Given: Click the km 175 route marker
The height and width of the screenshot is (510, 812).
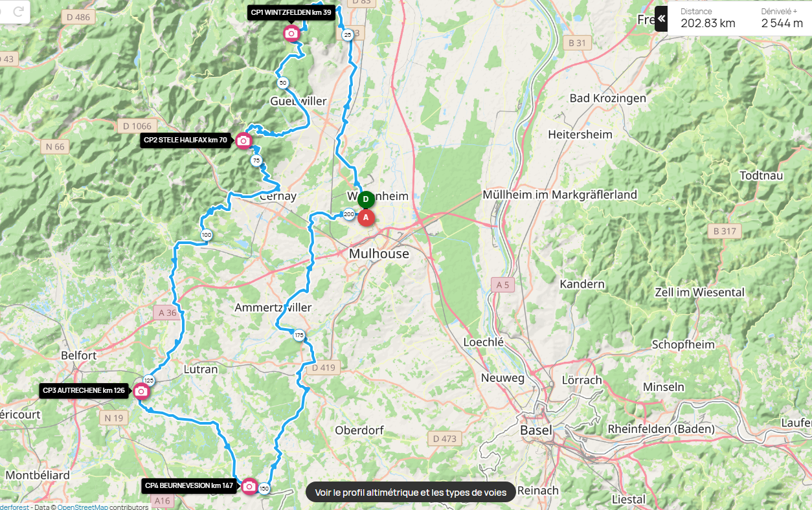Looking at the screenshot, I should 299,335.
